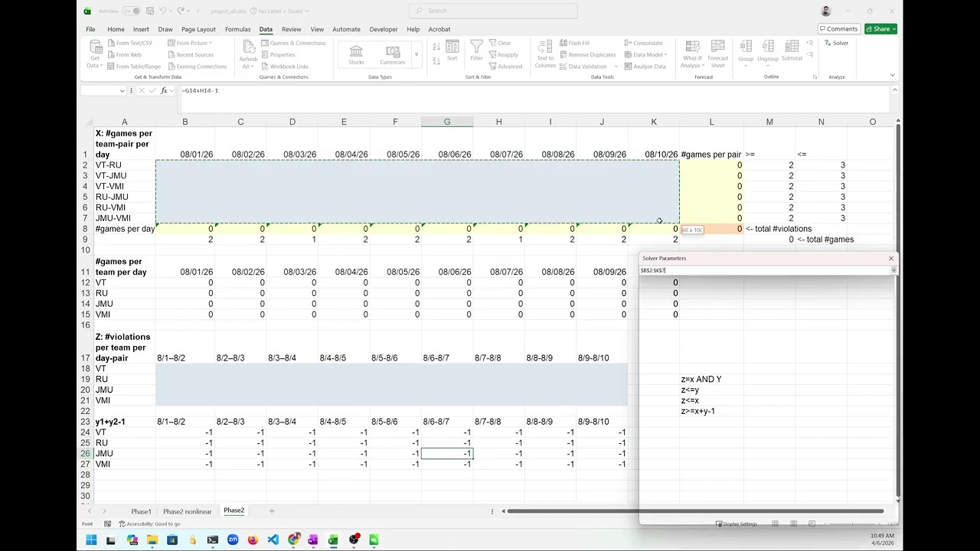The height and width of the screenshot is (551, 980).
Task: Expand the Group dropdown
Action: pyautogui.click(x=746, y=66)
